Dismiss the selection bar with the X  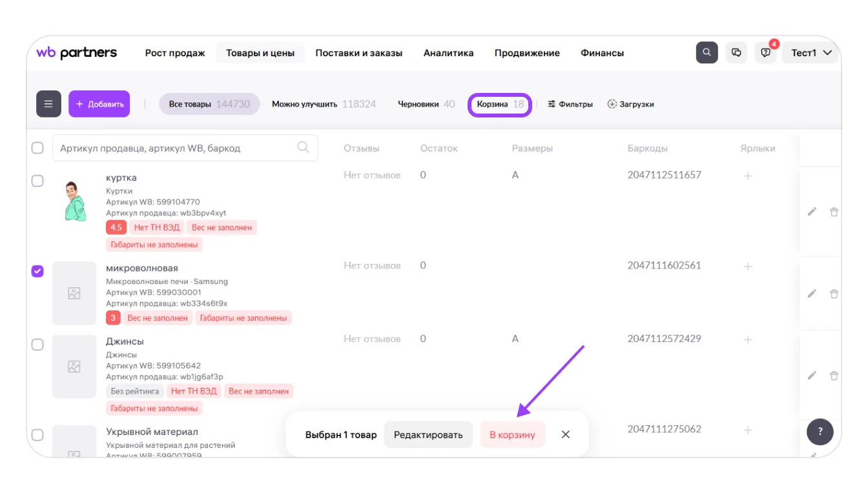click(566, 435)
